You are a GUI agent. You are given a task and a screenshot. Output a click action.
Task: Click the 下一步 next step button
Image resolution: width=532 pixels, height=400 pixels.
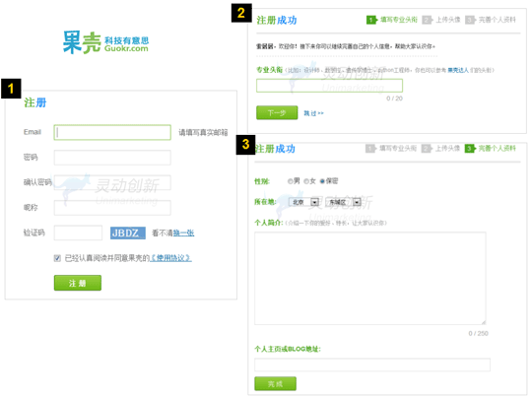click(277, 112)
